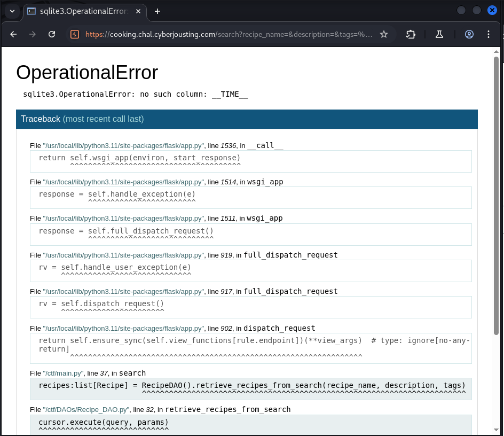504x436 pixels.
Task: Expand dispatch_request frame at line 902
Action: coord(251,348)
